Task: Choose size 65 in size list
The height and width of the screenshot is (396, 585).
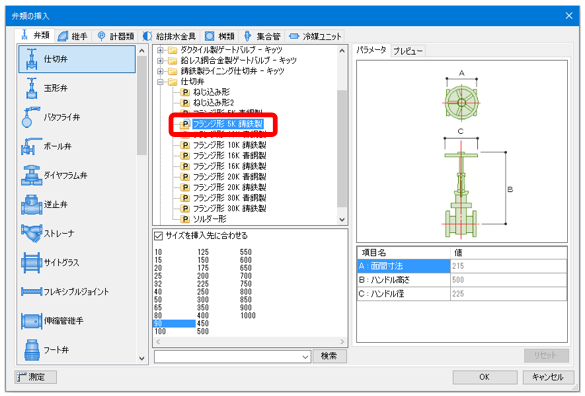Action: (x=158, y=308)
